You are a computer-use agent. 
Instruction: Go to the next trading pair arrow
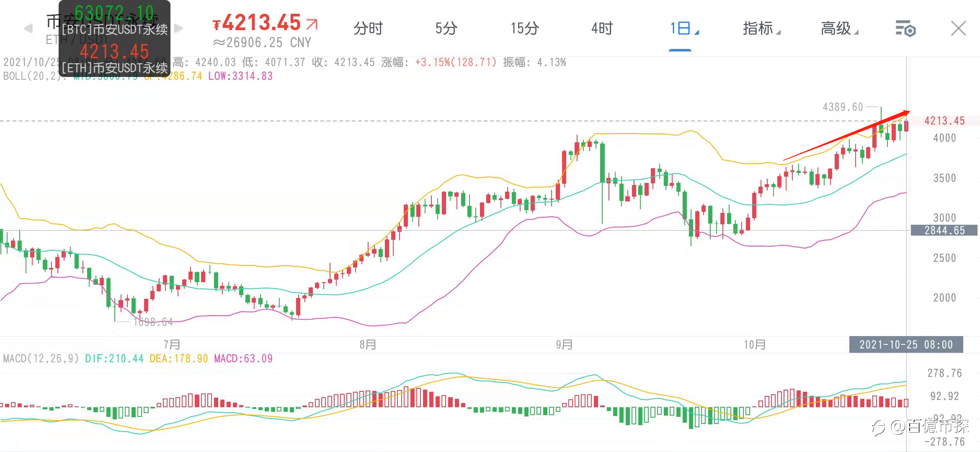(179, 28)
